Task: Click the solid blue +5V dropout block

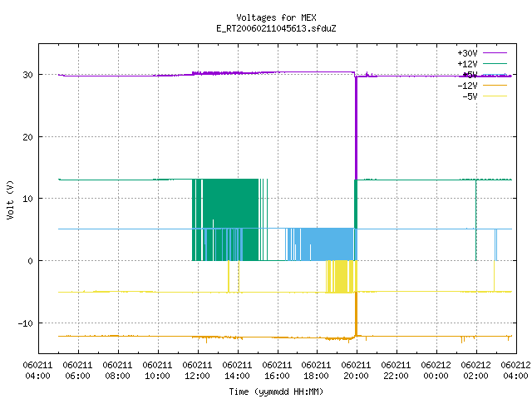Action: (x=328, y=244)
